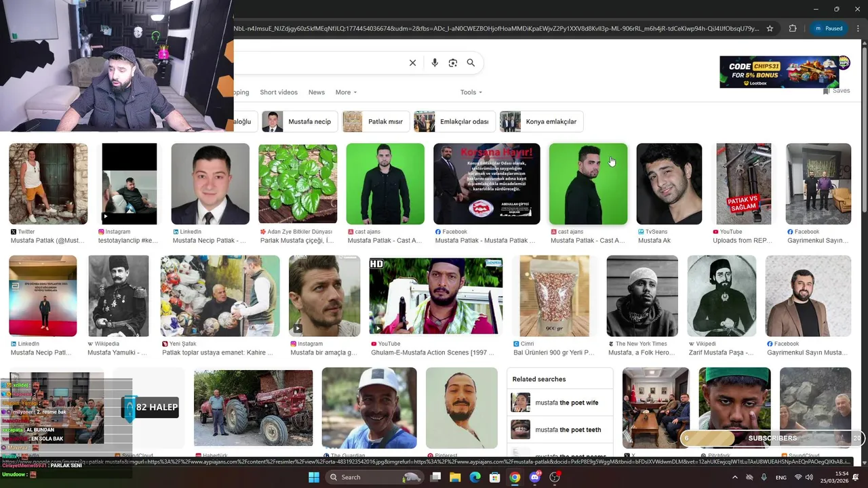Open the Chrome three-dot menu

coord(858,28)
